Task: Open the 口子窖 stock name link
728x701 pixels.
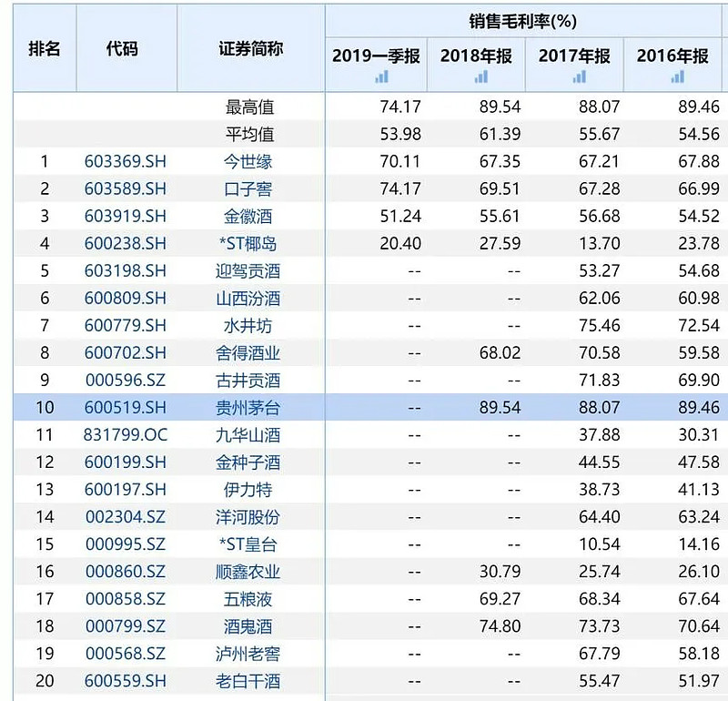Action: click(248, 189)
